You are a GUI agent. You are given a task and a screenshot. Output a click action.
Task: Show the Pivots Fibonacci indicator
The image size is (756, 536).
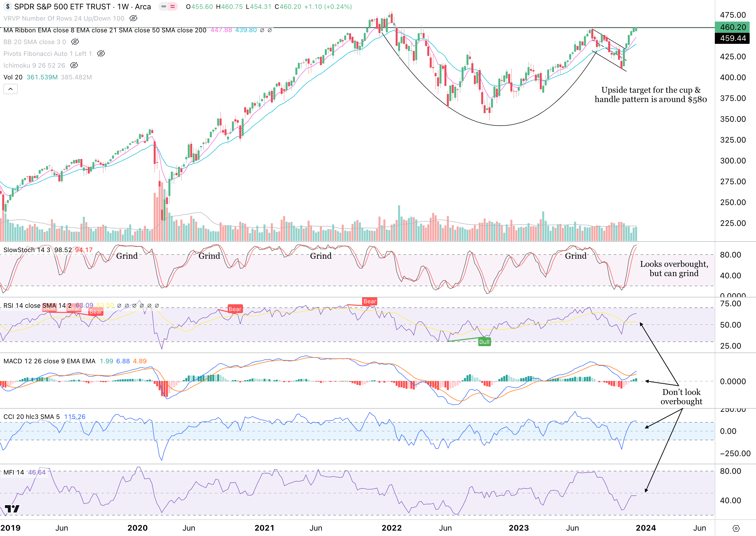point(101,53)
